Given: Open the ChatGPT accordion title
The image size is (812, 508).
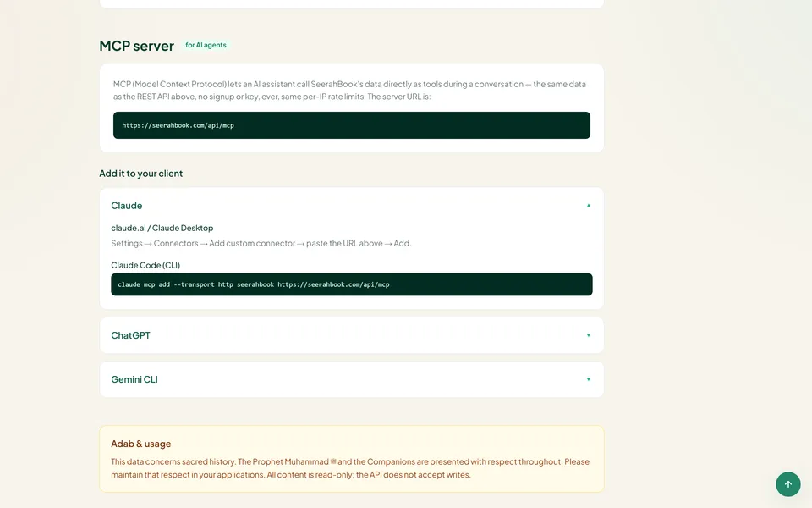Looking at the screenshot, I should point(130,335).
